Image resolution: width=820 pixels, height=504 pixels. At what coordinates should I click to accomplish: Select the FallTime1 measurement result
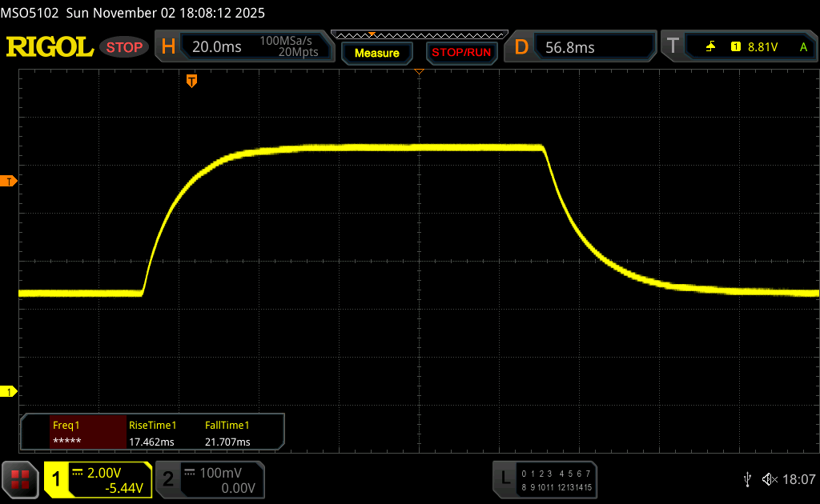point(227,433)
